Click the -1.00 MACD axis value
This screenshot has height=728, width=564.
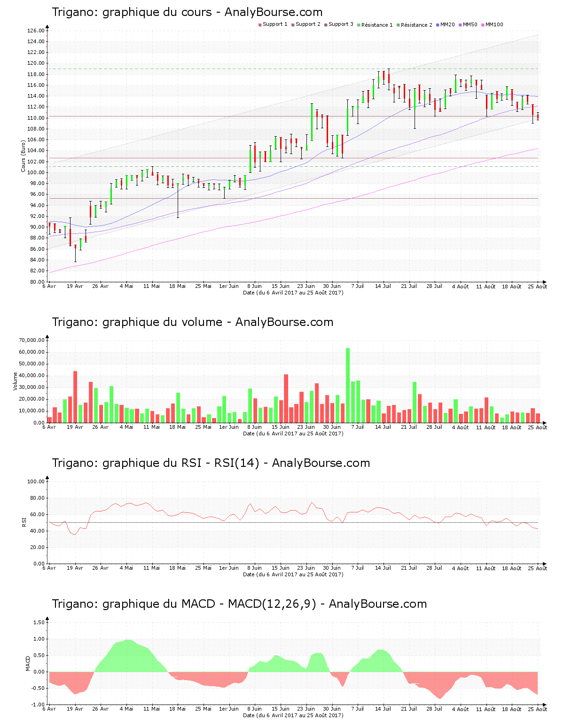(x=38, y=705)
